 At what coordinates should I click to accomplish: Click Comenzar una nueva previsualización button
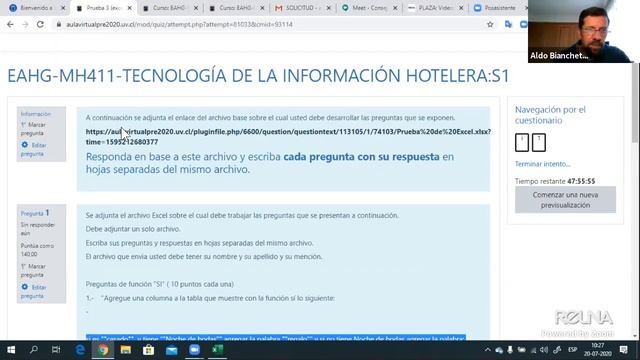565,200
